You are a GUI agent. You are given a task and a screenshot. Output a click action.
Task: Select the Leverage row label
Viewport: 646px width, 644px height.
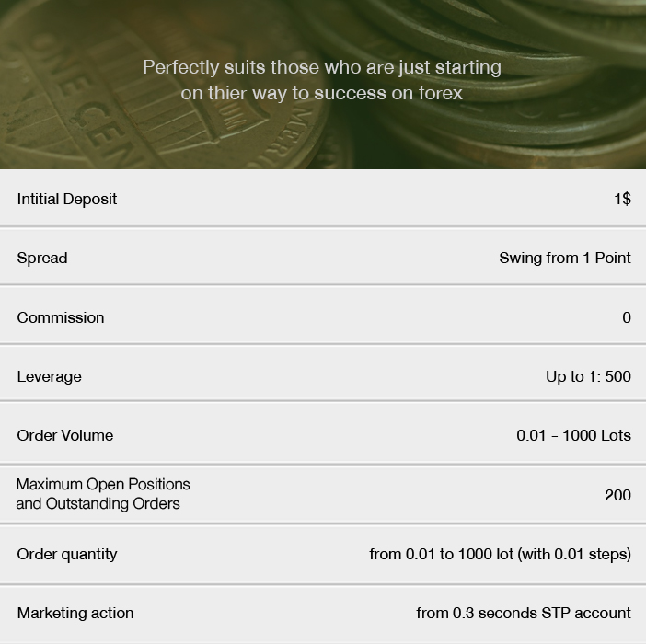pos(49,377)
